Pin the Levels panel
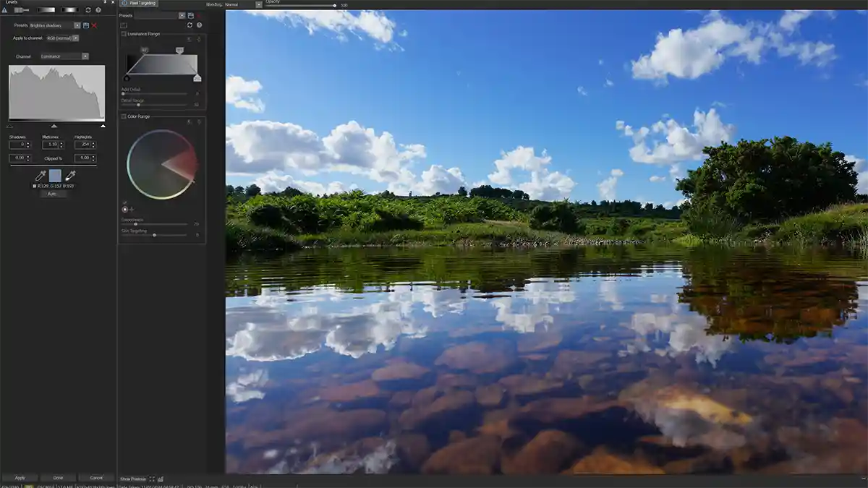This screenshot has width=868, height=488. (x=105, y=2)
